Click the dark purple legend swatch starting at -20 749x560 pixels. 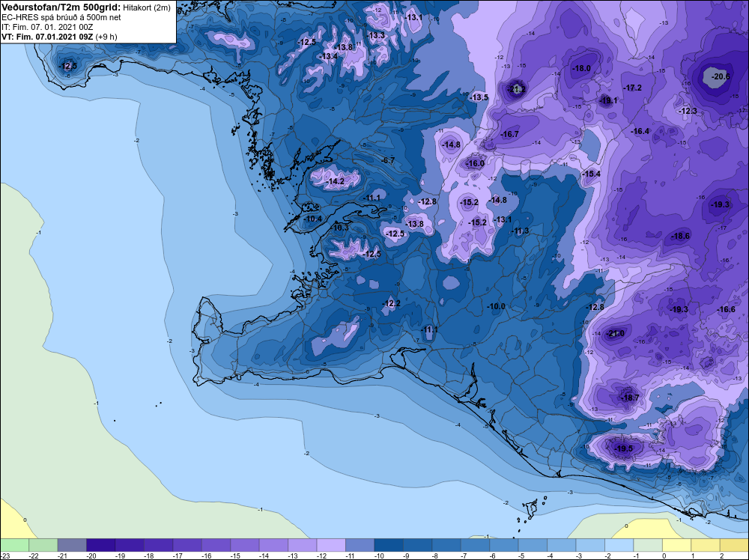click(101, 545)
